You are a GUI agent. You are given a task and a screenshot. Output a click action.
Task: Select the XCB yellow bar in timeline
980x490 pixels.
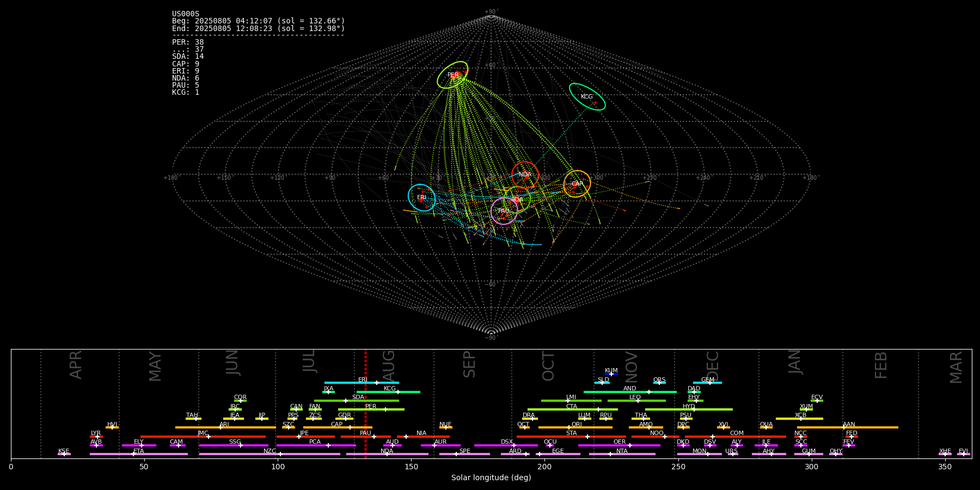pyautogui.click(x=799, y=419)
